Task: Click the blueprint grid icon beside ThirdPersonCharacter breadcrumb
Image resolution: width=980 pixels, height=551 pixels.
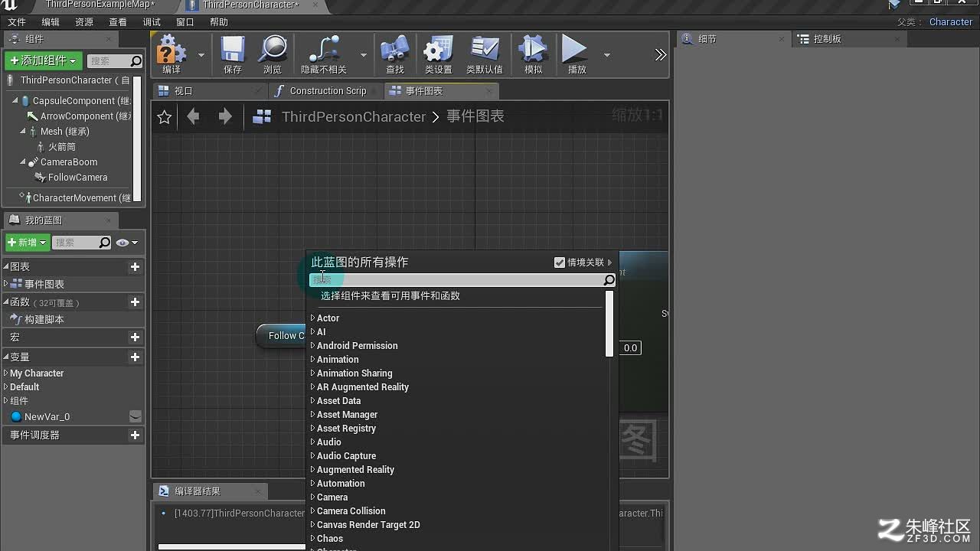Action: [x=262, y=116]
